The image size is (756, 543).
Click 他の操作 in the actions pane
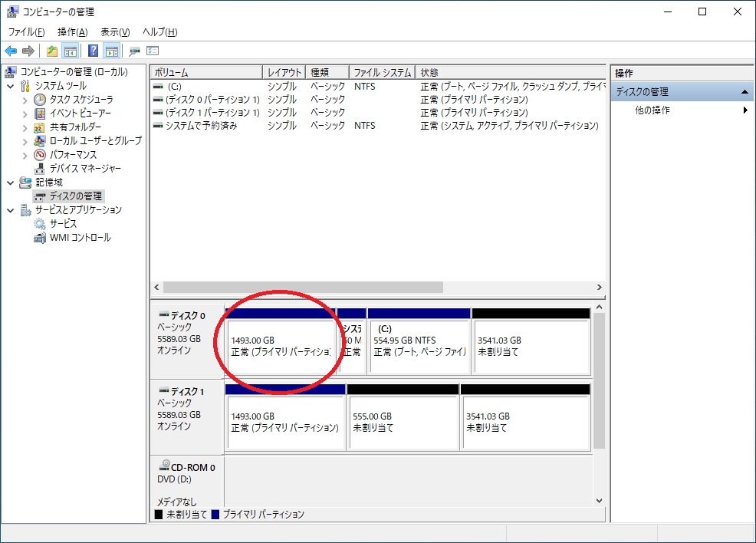652,110
